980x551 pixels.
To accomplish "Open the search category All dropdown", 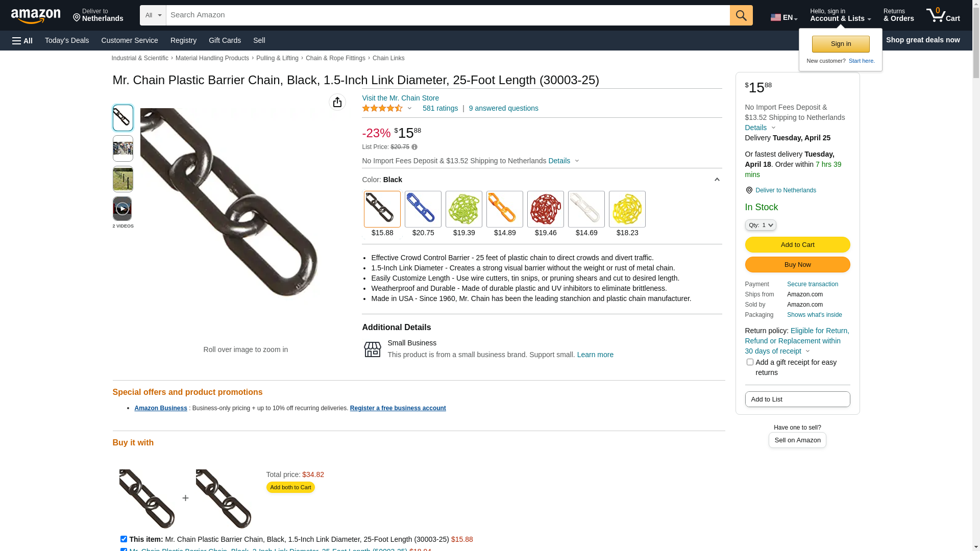I will 153,15.
